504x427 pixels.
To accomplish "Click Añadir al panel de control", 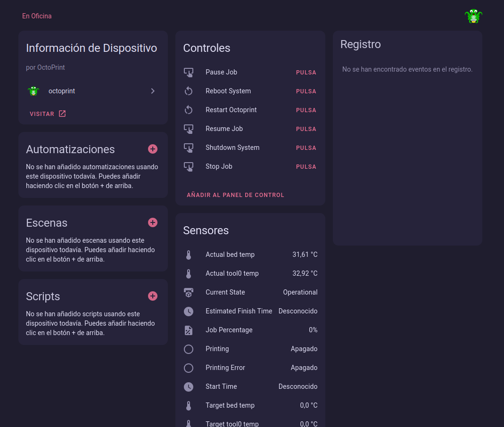I will (235, 195).
